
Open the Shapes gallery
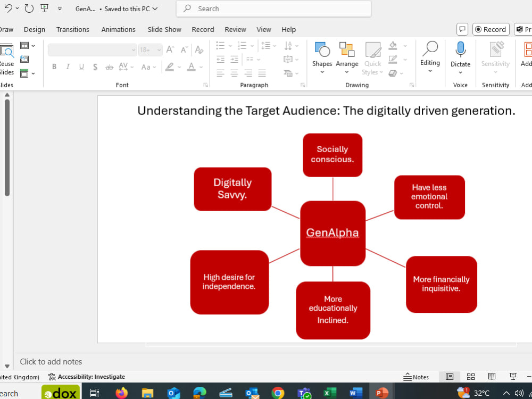(x=322, y=59)
